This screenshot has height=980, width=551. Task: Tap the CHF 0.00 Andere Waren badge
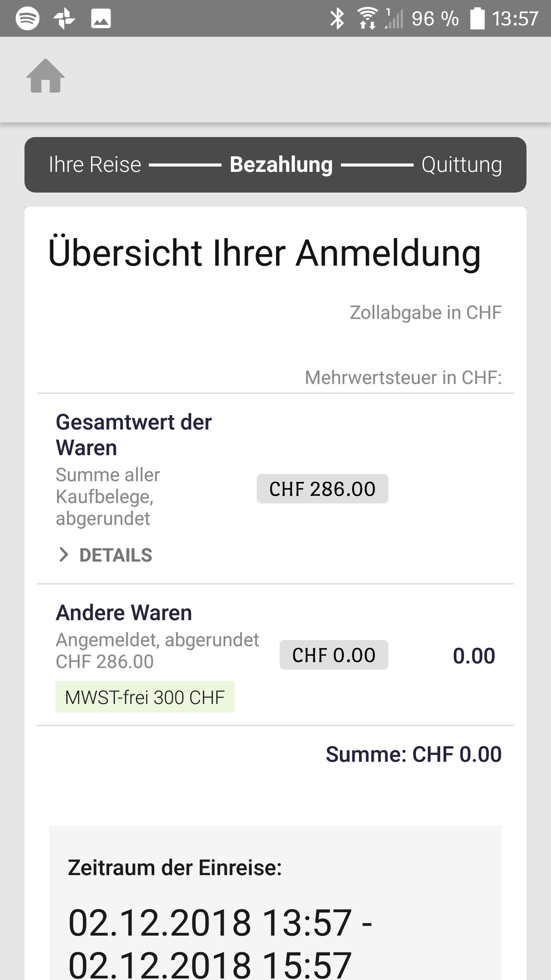pyautogui.click(x=334, y=655)
